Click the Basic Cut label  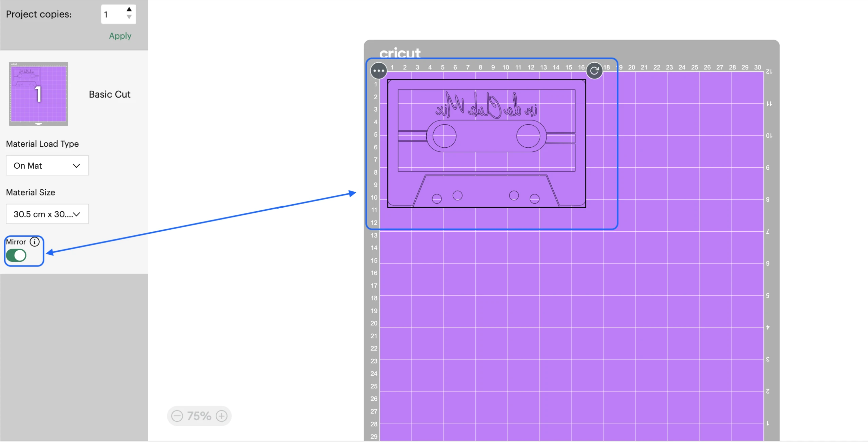click(110, 94)
